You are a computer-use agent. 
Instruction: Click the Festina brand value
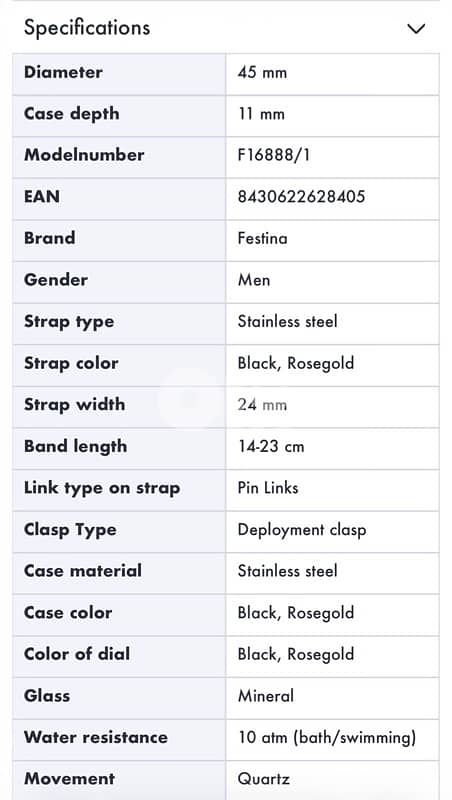tap(262, 238)
